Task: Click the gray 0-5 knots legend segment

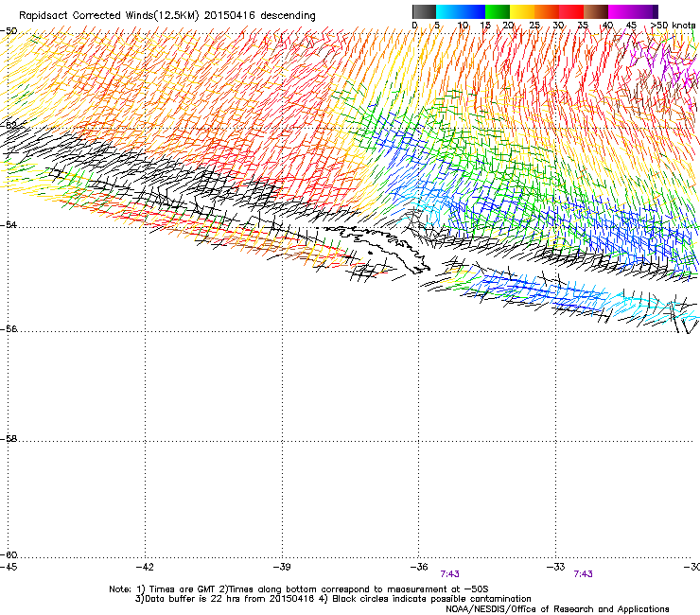Action: coord(424,11)
